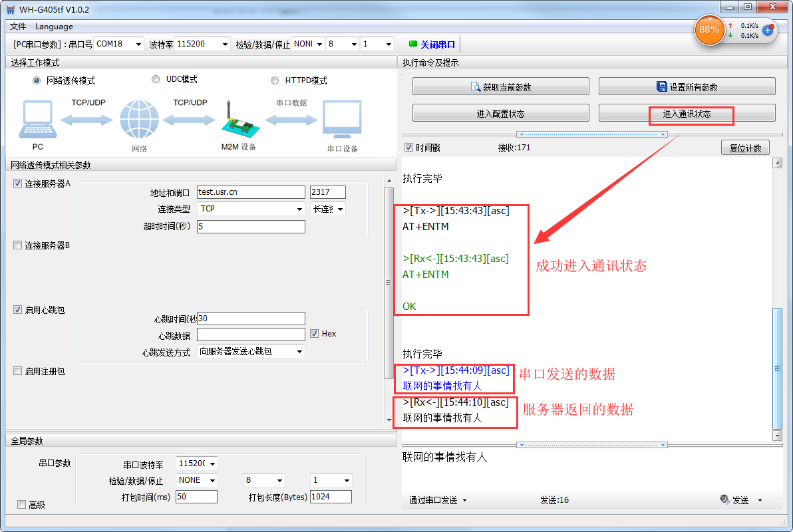Uncheck the 时间戳 timestamp checkbox
The image size is (793, 532).
409,148
